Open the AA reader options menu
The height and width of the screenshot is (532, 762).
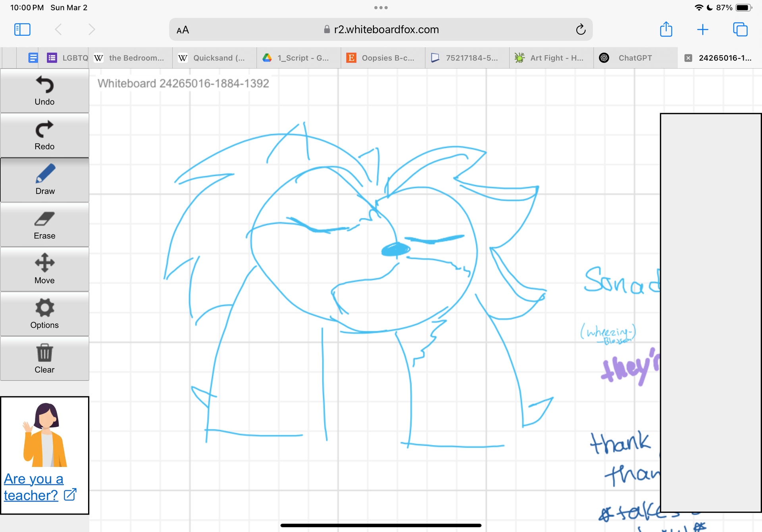(x=183, y=30)
